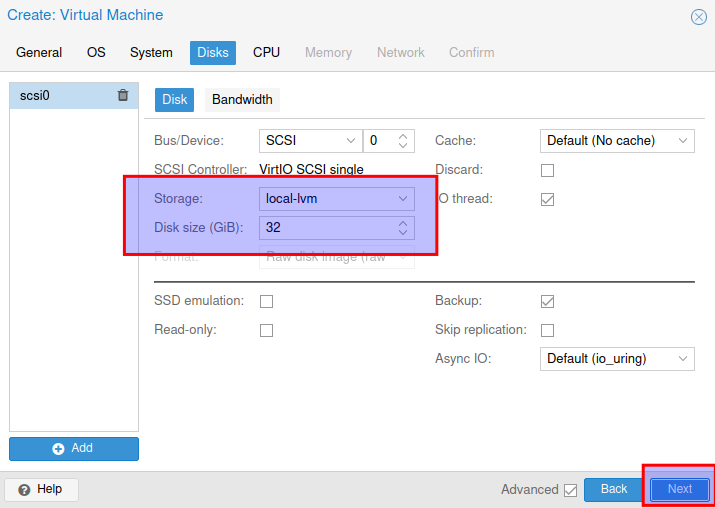
Task: Enable Skip replication
Action: point(547,330)
